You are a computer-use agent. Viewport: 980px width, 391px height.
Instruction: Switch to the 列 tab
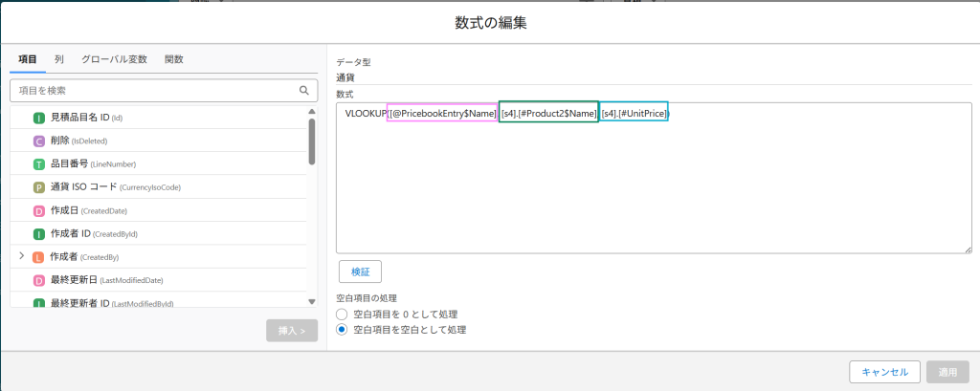[x=58, y=59]
